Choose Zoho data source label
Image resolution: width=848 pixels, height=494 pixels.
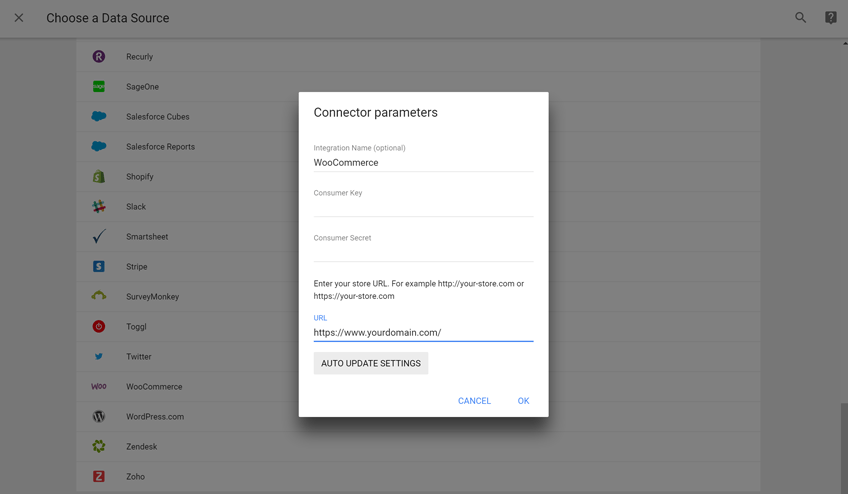pyautogui.click(x=135, y=477)
